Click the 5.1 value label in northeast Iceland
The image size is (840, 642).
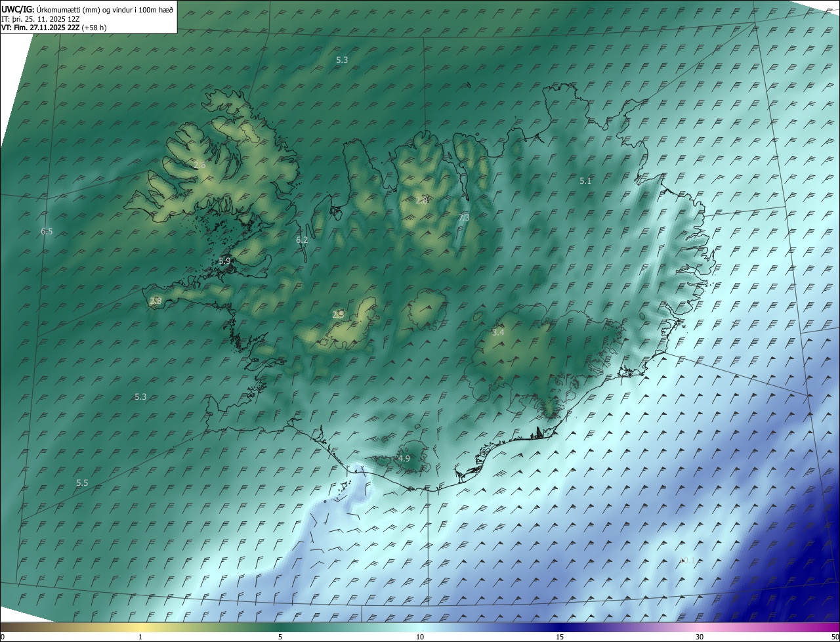coord(585,181)
